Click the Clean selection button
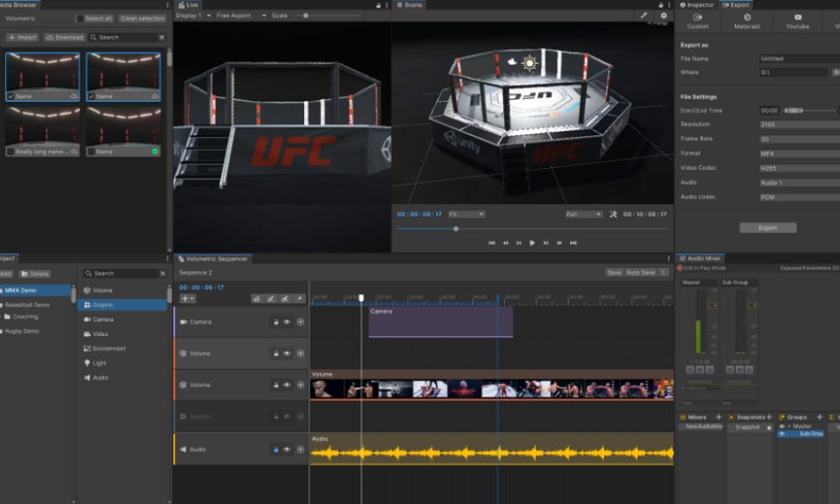 tap(143, 18)
